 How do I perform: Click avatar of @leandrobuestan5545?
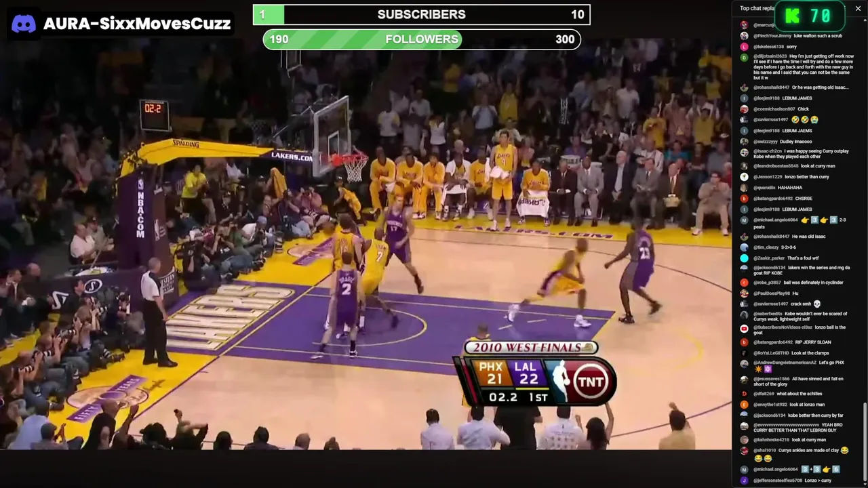pos(744,166)
